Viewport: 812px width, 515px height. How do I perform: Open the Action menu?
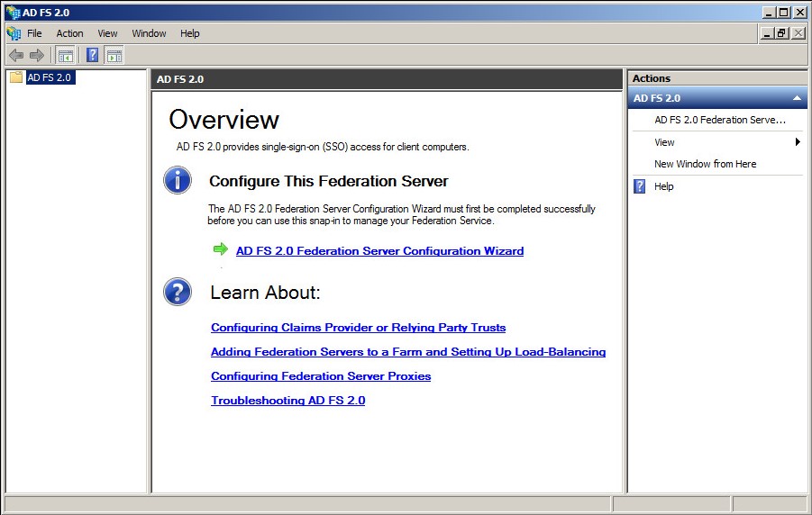(69, 33)
